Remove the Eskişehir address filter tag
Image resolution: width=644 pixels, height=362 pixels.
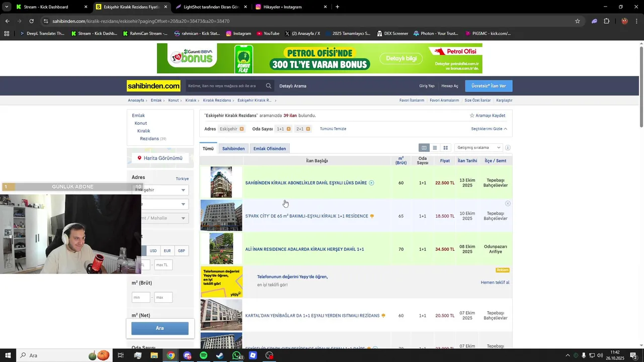pos(242,129)
